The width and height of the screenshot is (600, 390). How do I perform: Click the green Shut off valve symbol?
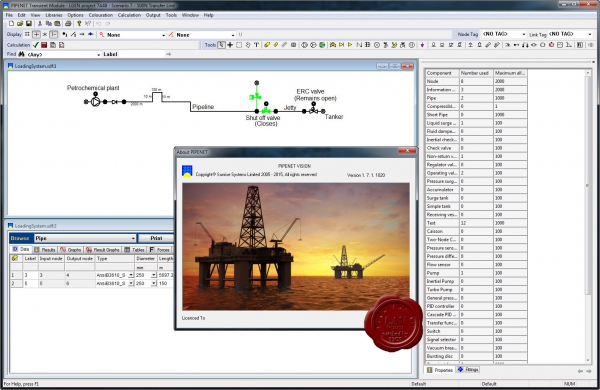(x=266, y=110)
